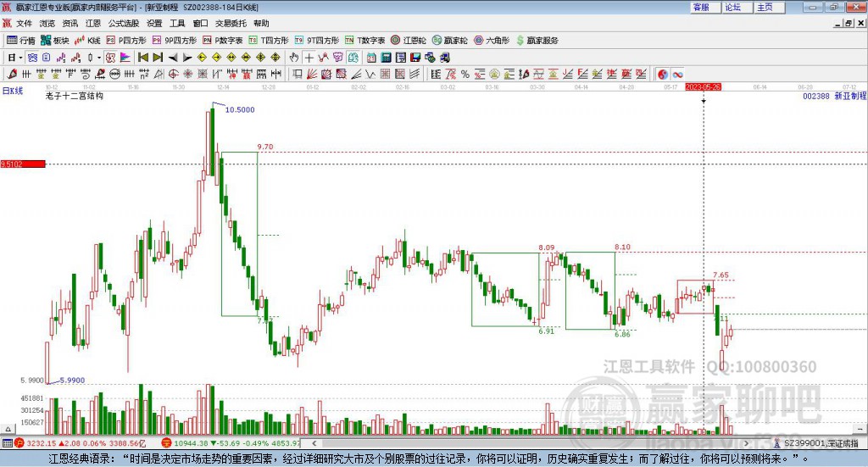The image size is (868, 467).
Task: Open the 板块 sector view
Action: (x=55, y=41)
